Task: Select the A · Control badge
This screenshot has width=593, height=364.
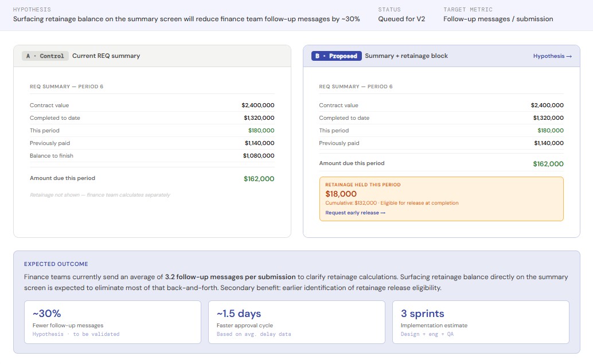Action: coord(45,56)
